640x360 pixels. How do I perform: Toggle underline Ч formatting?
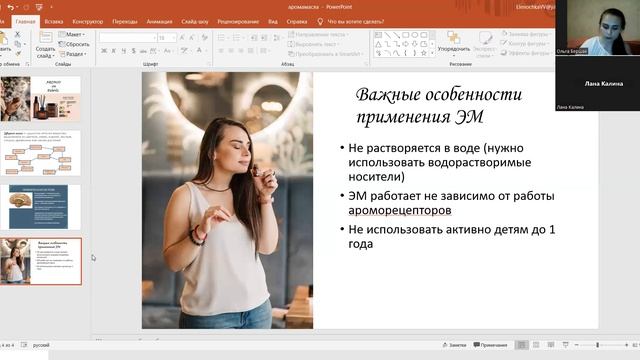pyautogui.click(x=123, y=51)
